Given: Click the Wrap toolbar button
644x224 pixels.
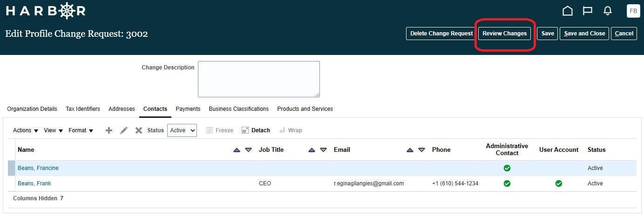Looking at the screenshot, I should (291, 130).
